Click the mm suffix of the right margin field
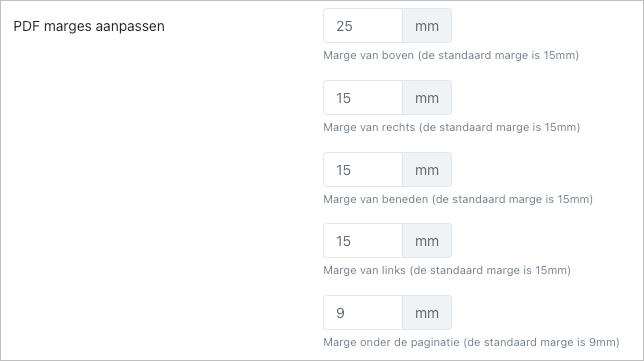 click(x=427, y=98)
